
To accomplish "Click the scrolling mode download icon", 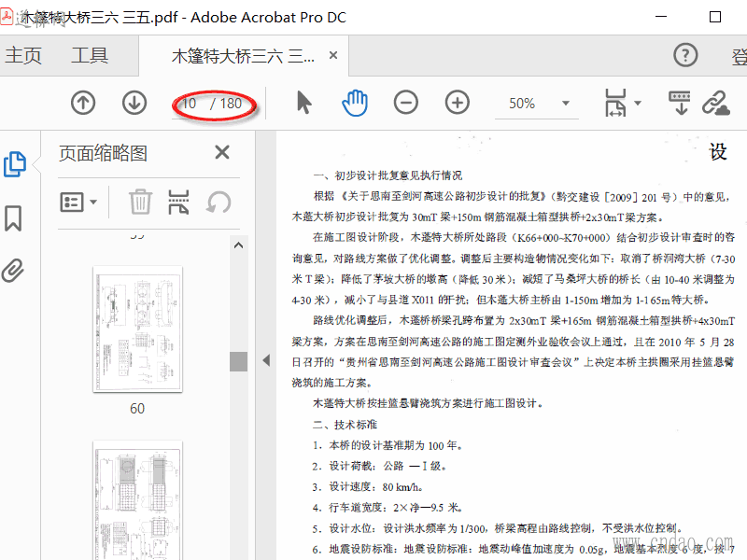I will tap(680, 103).
